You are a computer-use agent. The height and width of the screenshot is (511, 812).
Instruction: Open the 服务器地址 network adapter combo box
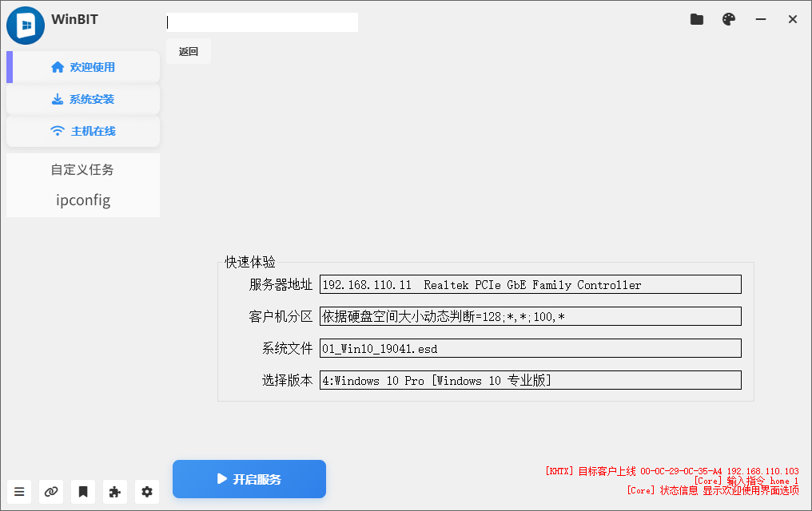(x=531, y=284)
